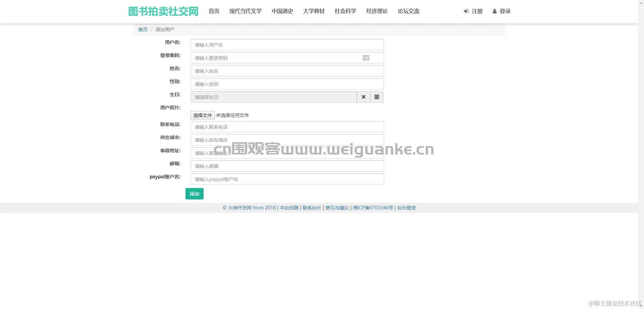Screen dimensions: 644x309
Task: Open 论坛交流 menu item
Action: [409, 11]
